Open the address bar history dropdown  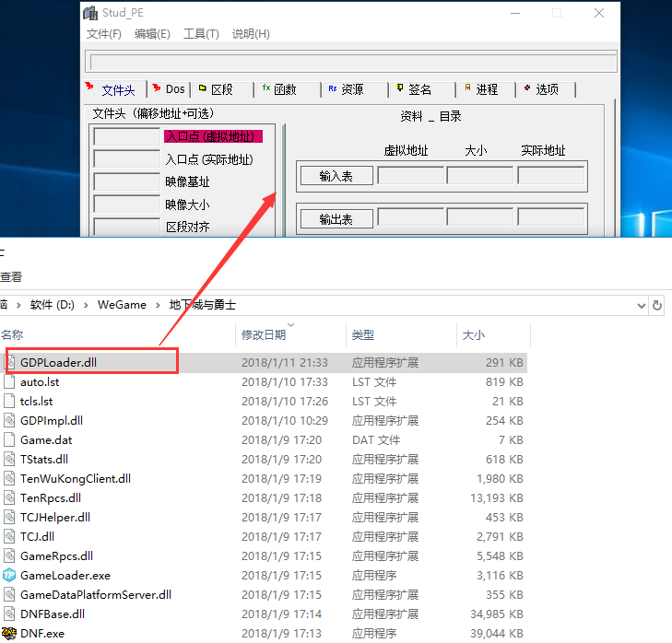point(642,306)
